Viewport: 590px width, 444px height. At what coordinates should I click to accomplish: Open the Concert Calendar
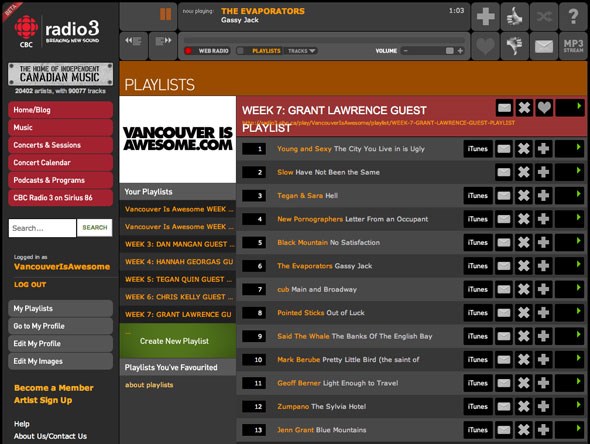(61, 163)
